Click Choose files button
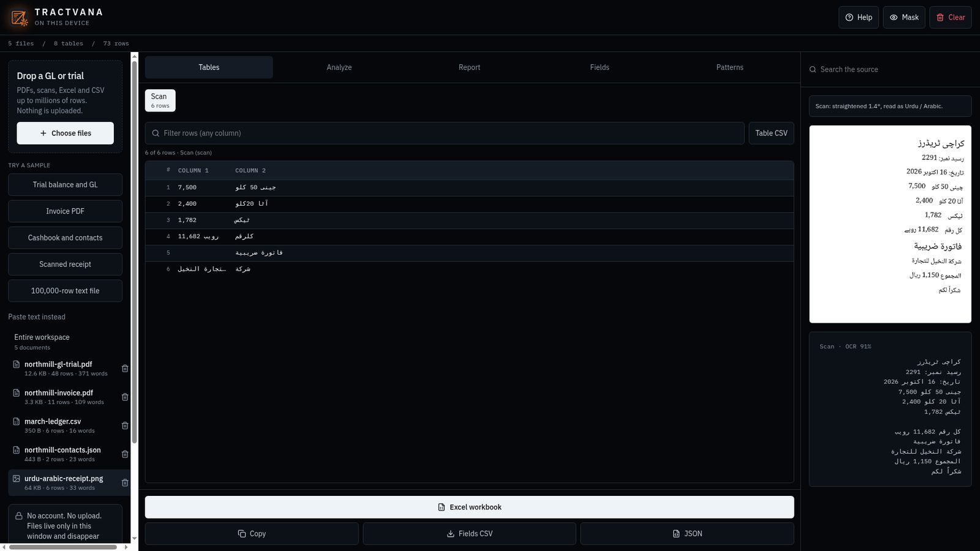The width and height of the screenshot is (980, 551). [65, 133]
